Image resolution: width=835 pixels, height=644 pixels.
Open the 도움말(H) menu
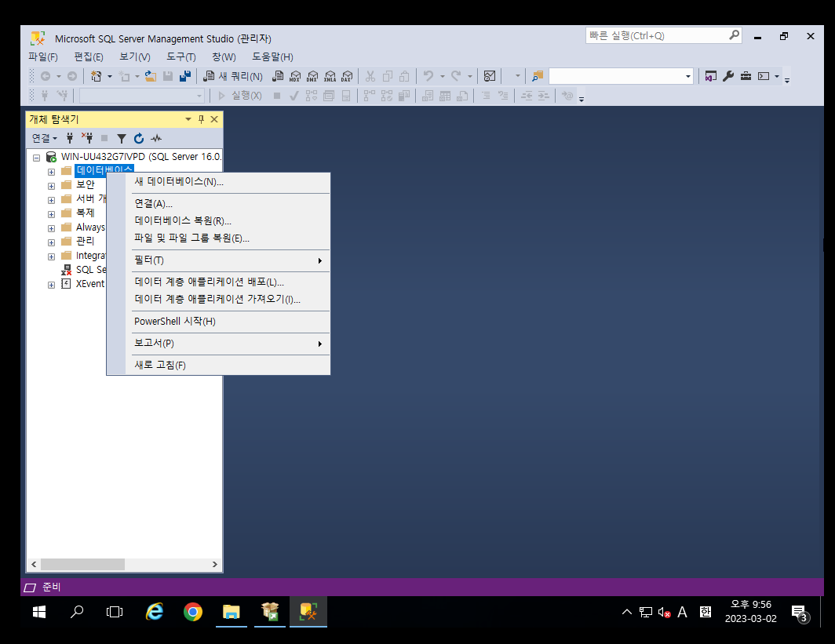(272, 56)
